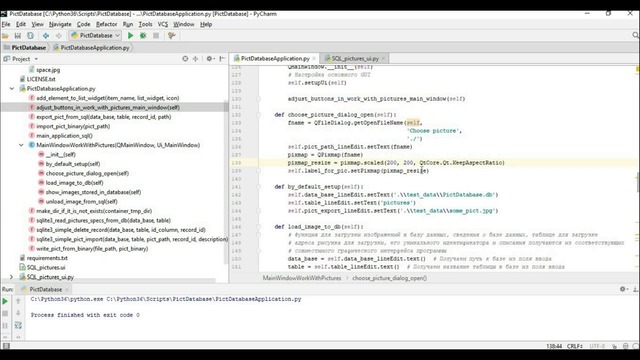Click the search magnifier icon at top right
The width and height of the screenshot is (640, 360).
636,36
